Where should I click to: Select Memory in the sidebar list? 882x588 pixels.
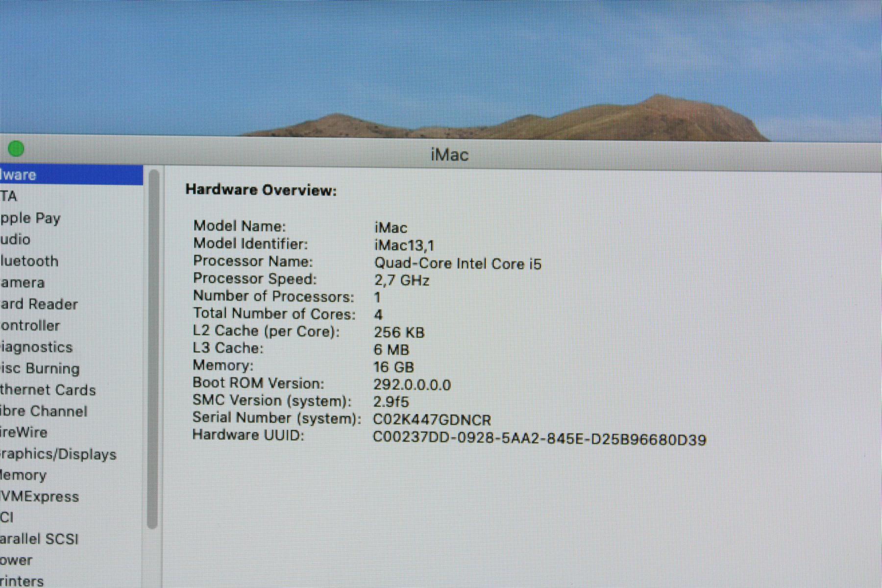point(24,475)
